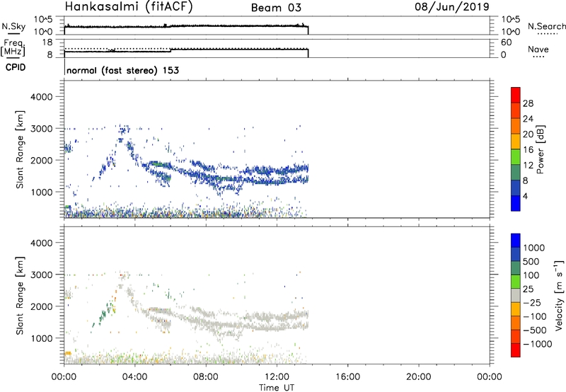Click the top blue Velocity colorbar segment

click(x=516, y=241)
